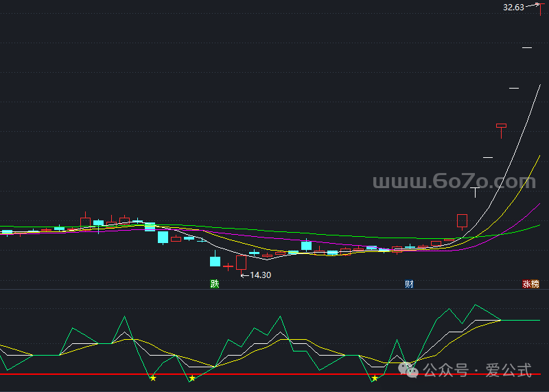Click the WeChat logo in the watermark
Image resolution: width=549 pixels, height=392 pixels.
pyautogui.click(x=412, y=371)
